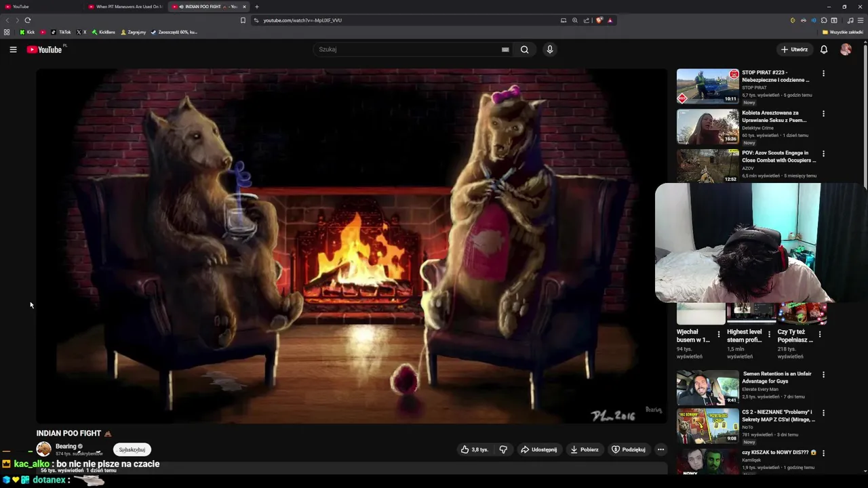Image resolution: width=868 pixels, height=488 pixels.
Task: Open options for Wjechał busem short
Action: pyautogui.click(x=719, y=334)
